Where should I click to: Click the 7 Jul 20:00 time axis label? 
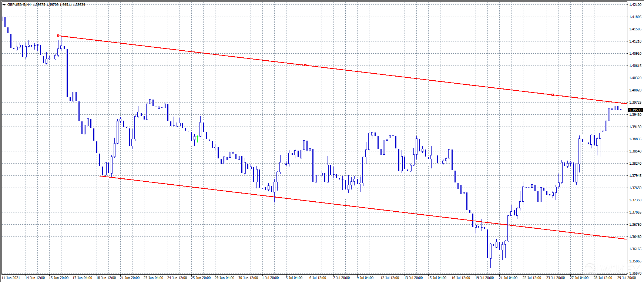(342, 278)
